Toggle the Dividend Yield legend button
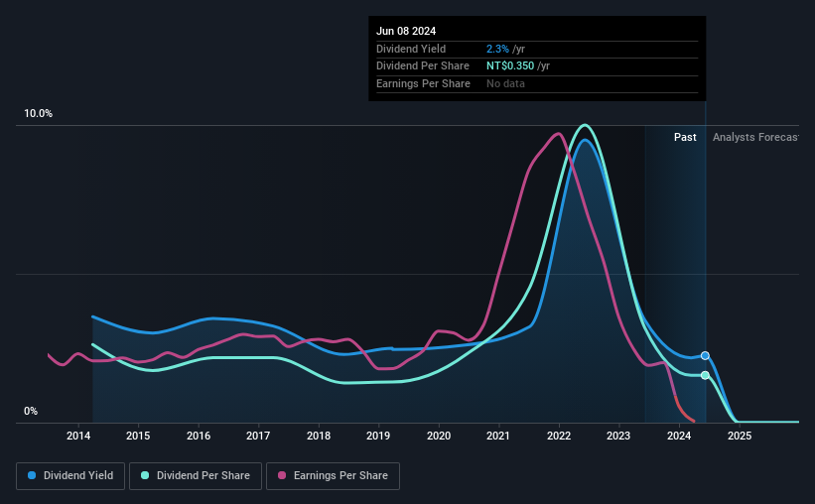This screenshot has width=815, height=504. point(70,476)
